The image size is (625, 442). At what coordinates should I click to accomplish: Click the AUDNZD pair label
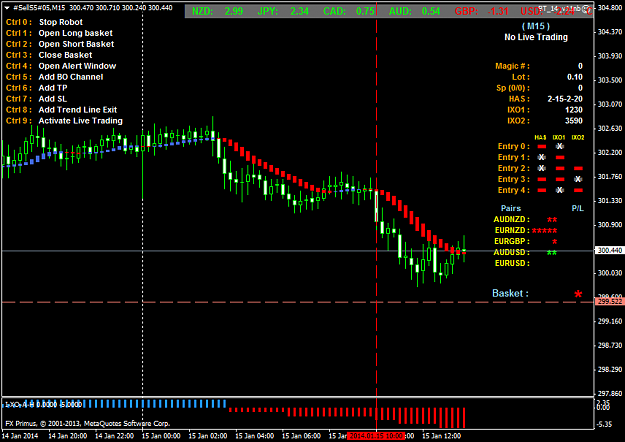pos(511,220)
